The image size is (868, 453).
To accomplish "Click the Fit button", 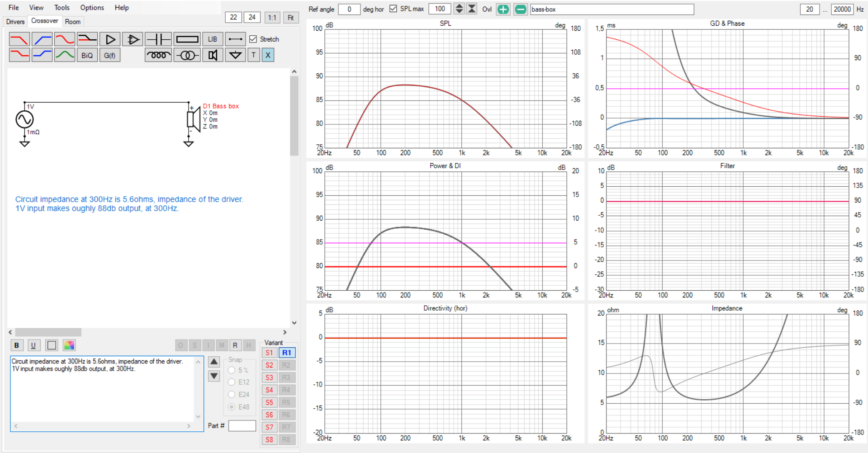I will pos(291,18).
